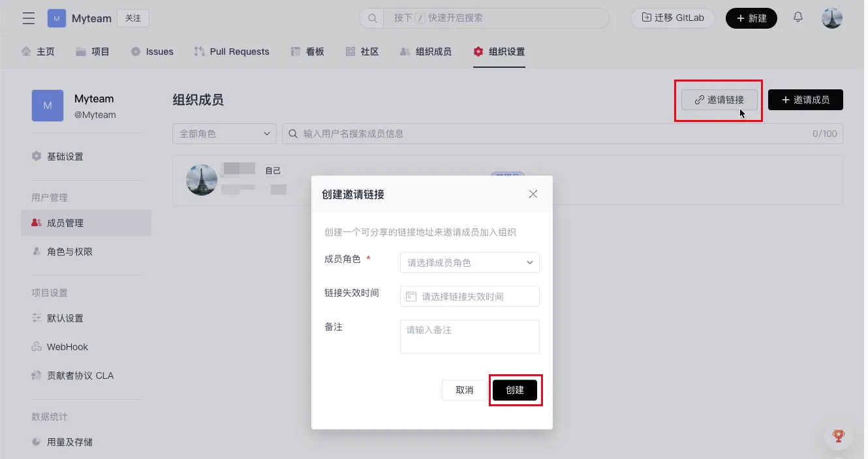Click the search magnifier icon
Screen dimensions: 868x459
pyautogui.click(x=373, y=18)
